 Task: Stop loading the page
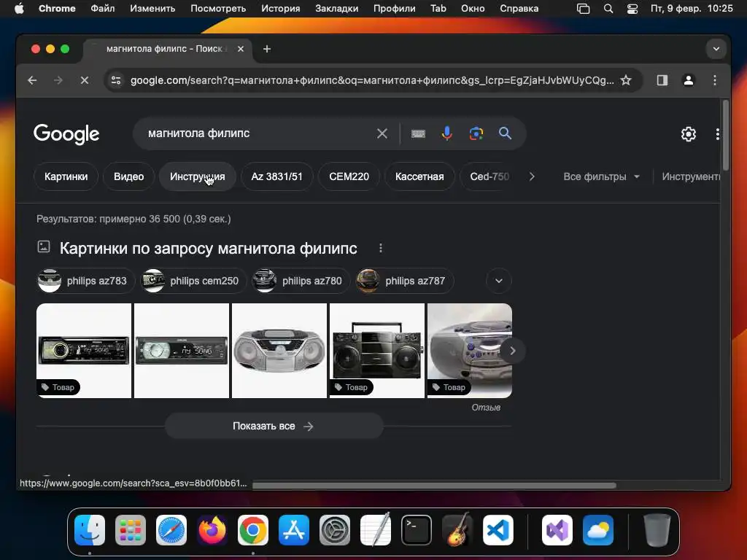85,80
